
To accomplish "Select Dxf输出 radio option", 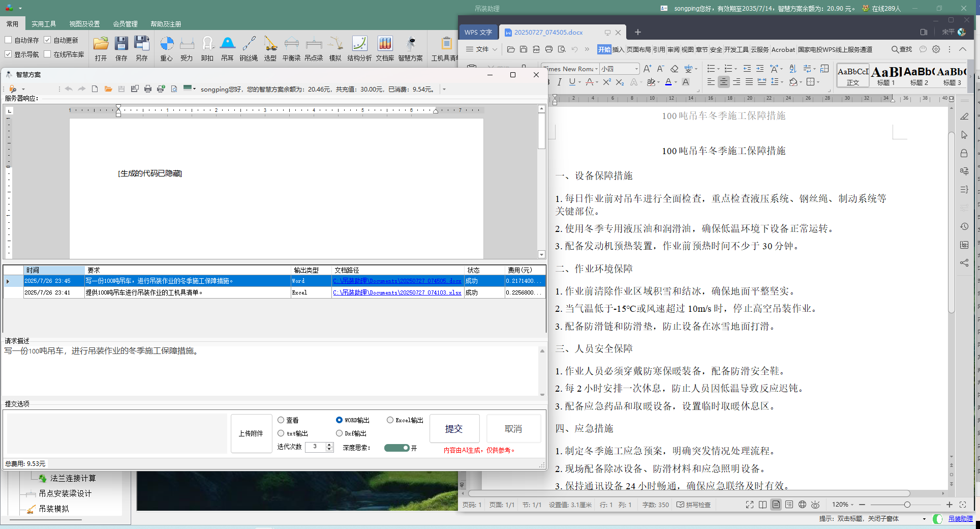I will [339, 433].
